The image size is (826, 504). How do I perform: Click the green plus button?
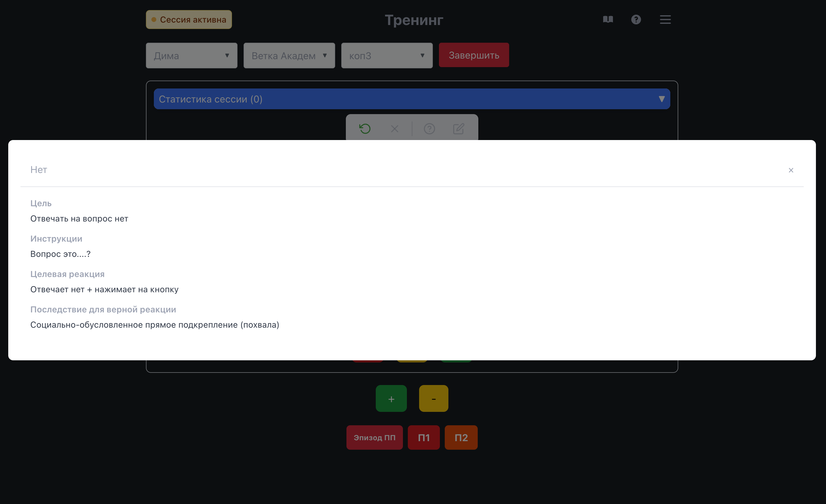(x=391, y=398)
